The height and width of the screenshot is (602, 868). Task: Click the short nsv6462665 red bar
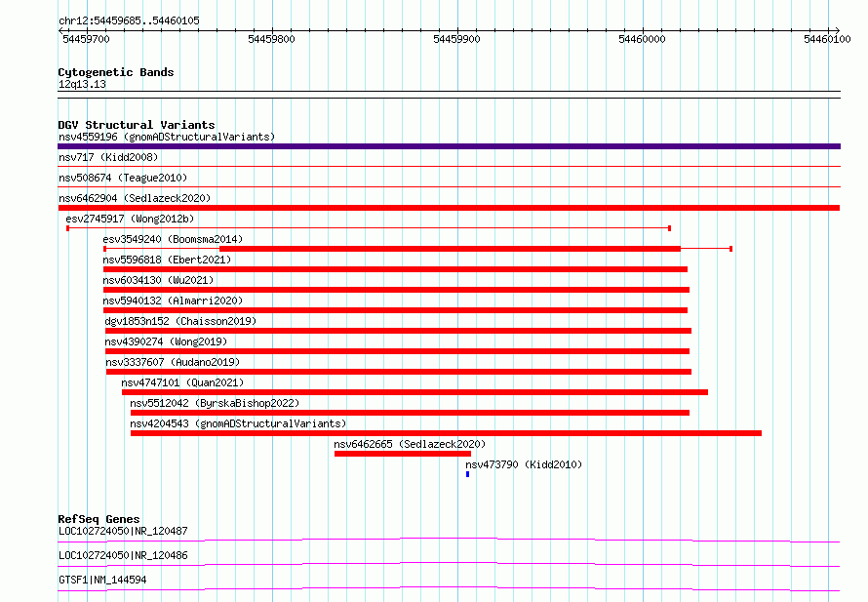tap(403, 454)
